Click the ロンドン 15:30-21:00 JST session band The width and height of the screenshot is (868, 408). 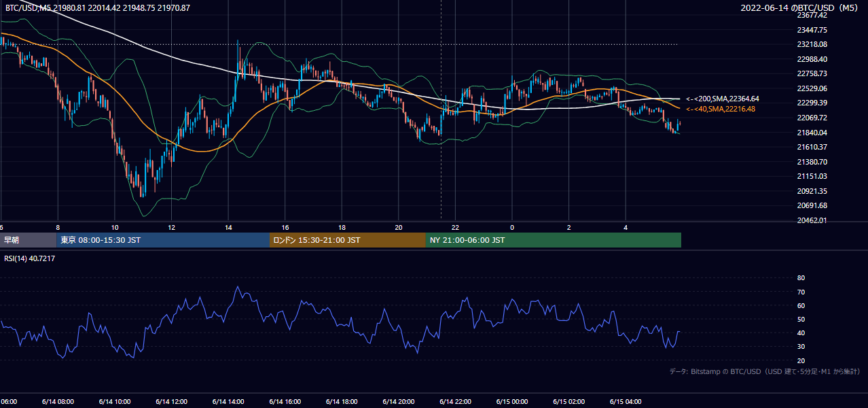(348, 240)
